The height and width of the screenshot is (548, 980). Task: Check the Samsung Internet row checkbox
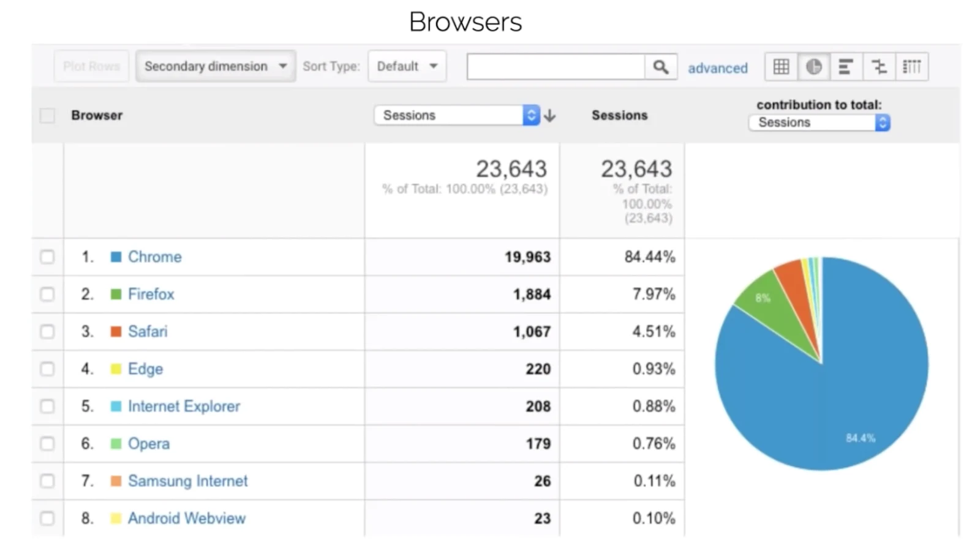click(x=47, y=481)
